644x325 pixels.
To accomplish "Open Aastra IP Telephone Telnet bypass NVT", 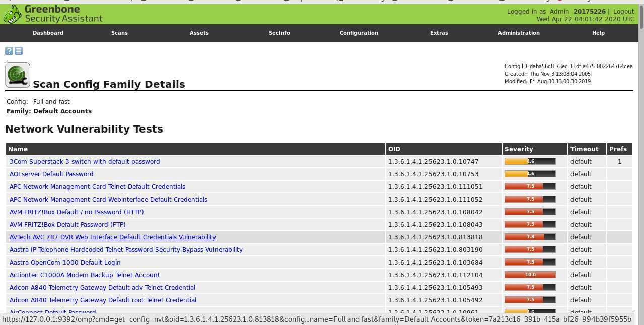I will coord(126,250).
